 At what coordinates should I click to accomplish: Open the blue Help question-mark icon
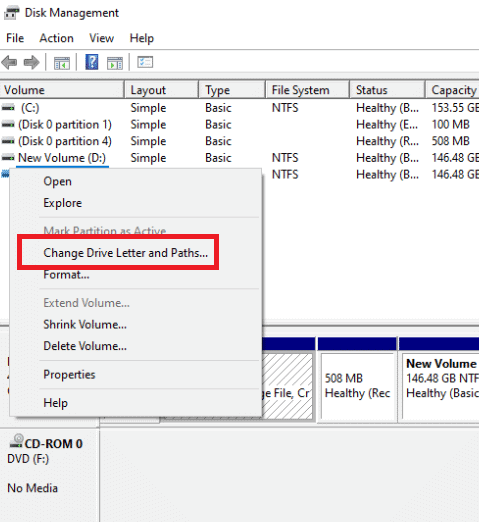(x=92, y=62)
